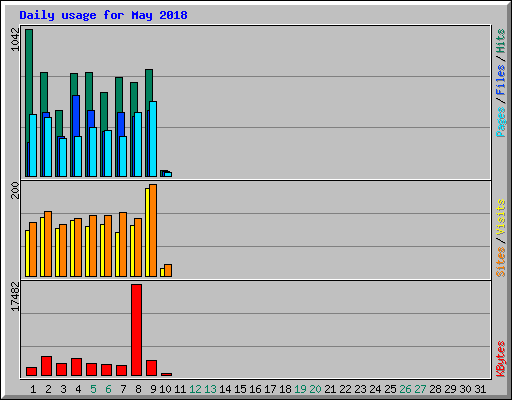
Task: Click day label 28 on the axis
Action: click(435, 389)
